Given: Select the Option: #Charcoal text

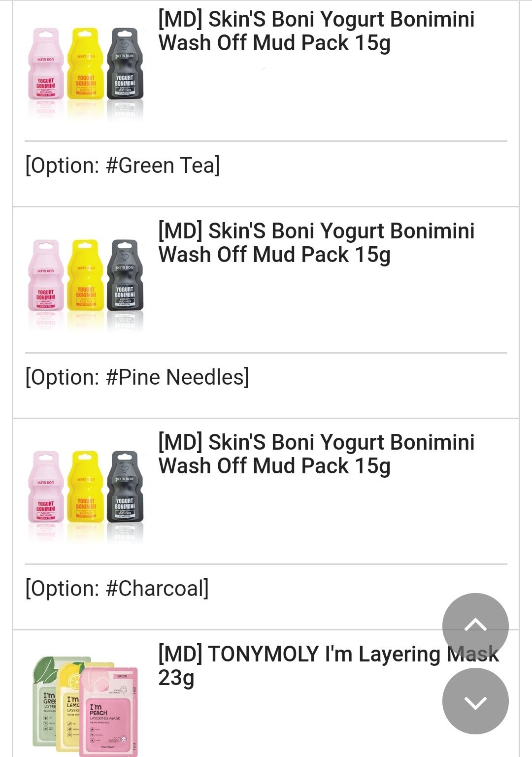Looking at the screenshot, I should pyautogui.click(x=117, y=589).
